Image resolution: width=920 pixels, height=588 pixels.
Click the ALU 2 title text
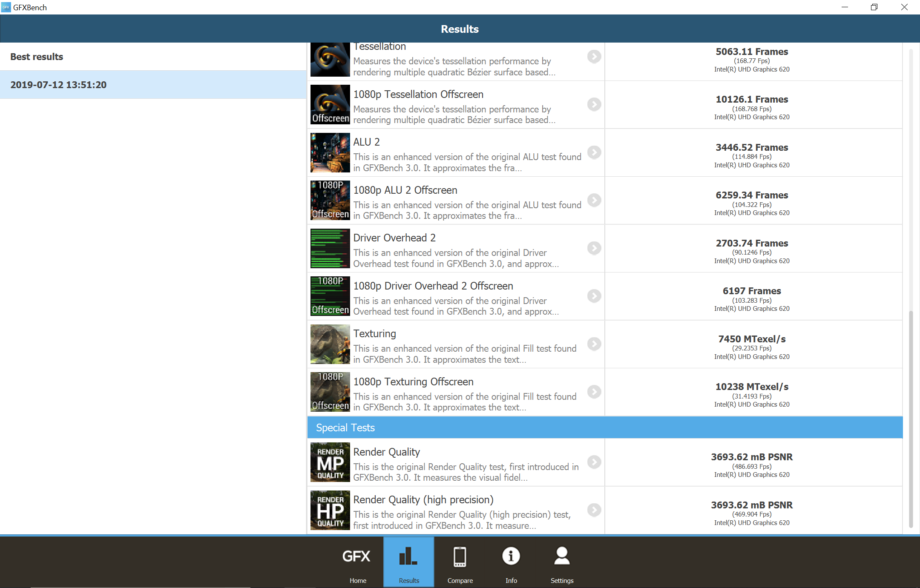pyautogui.click(x=366, y=142)
